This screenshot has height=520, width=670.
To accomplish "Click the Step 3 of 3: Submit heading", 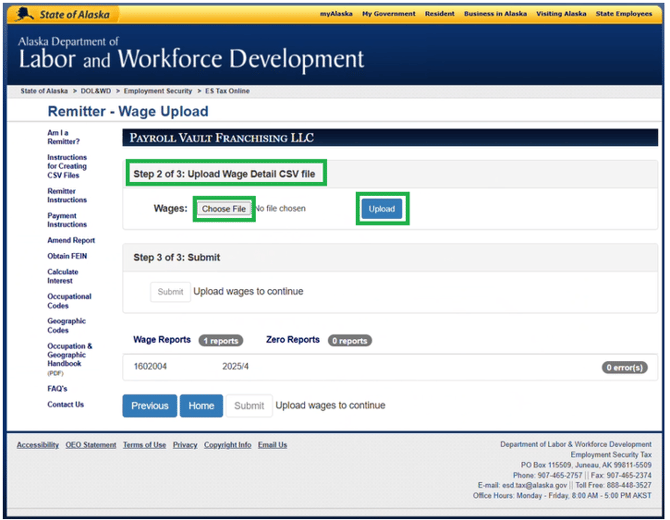I will pos(176,258).
